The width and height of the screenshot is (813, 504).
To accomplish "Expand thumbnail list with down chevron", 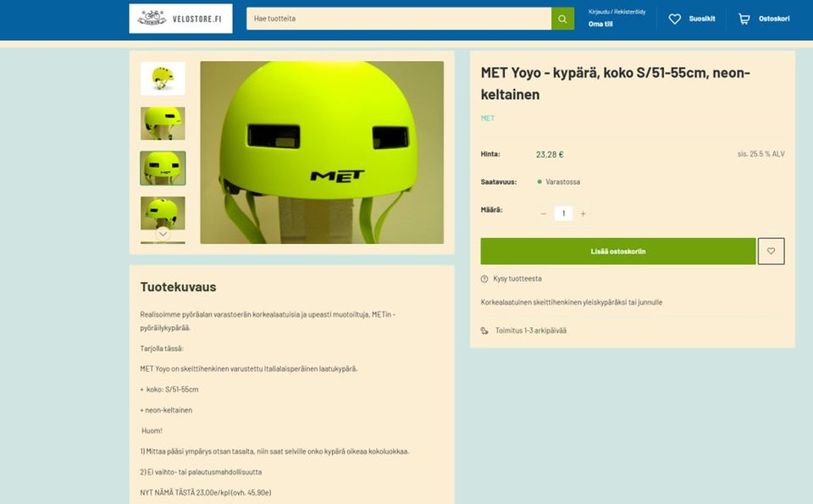I will coord(163,234).
